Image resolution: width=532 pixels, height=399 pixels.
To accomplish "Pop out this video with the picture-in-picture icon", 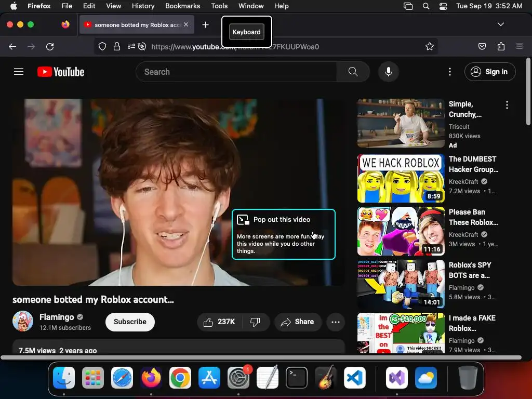I will point(243,220).
